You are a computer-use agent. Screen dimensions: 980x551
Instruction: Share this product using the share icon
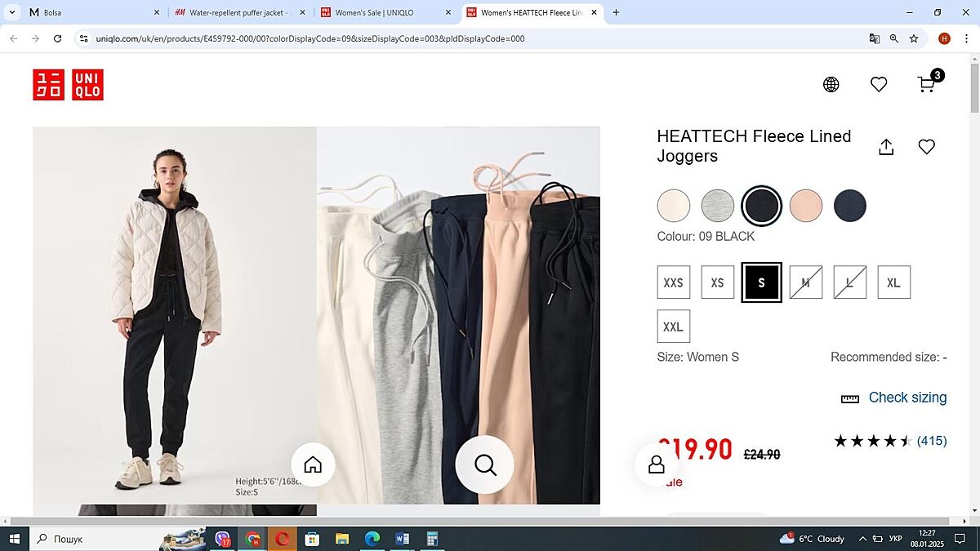[886, 147]
